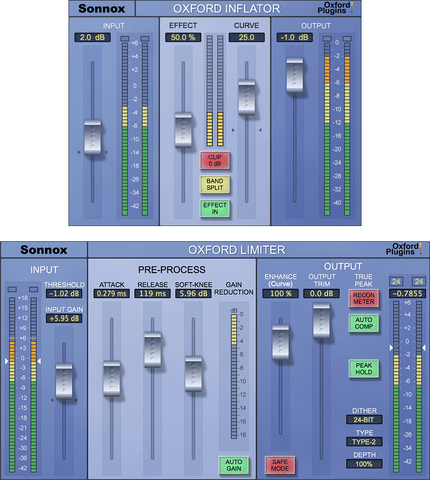Click the left Limiter output 24 indicator
Screen dimensions: 430x480
[x=396, y=281]
